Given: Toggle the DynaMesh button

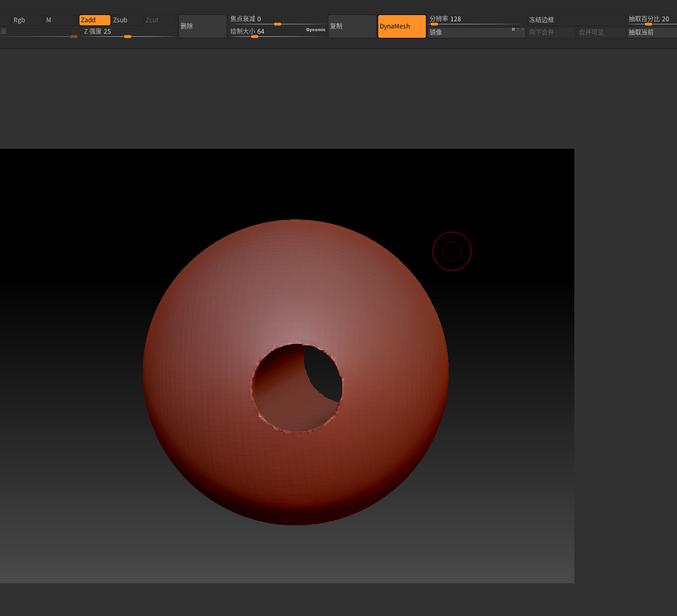Looking at the screenshot, I should point(402,26).
